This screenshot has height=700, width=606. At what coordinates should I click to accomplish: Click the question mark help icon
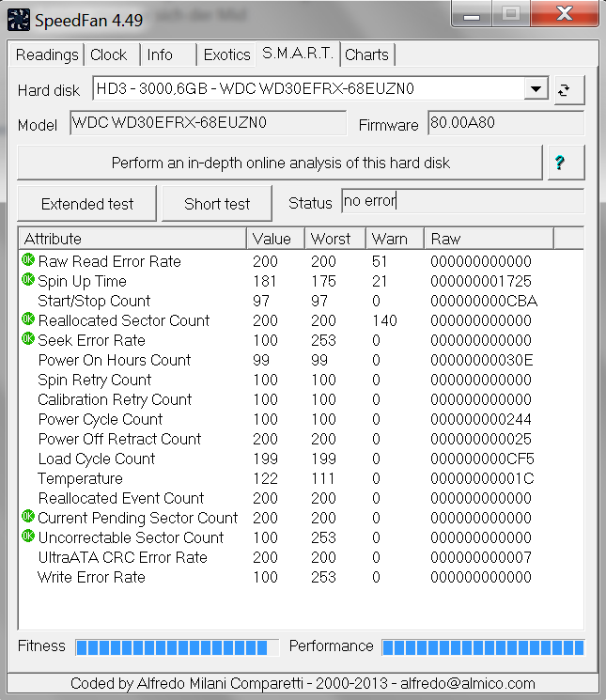click(x=566, y=163)
